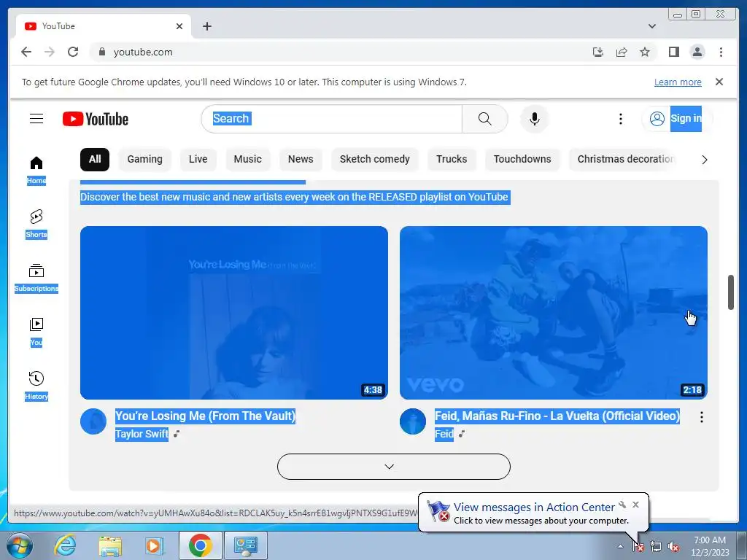Image resolution: width=747 pixels, height=560 pixels.
Task: Toggle Chrome side panel
Action: pos(673,52)
